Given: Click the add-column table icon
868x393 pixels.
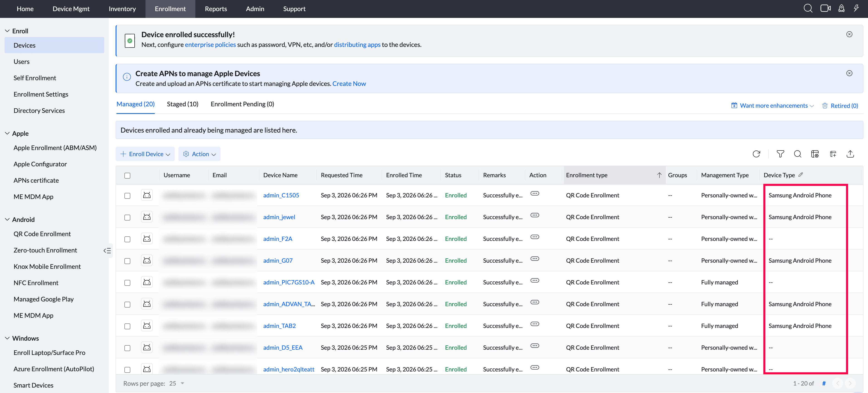Looking at the screenshot, I should coord(833,154).
